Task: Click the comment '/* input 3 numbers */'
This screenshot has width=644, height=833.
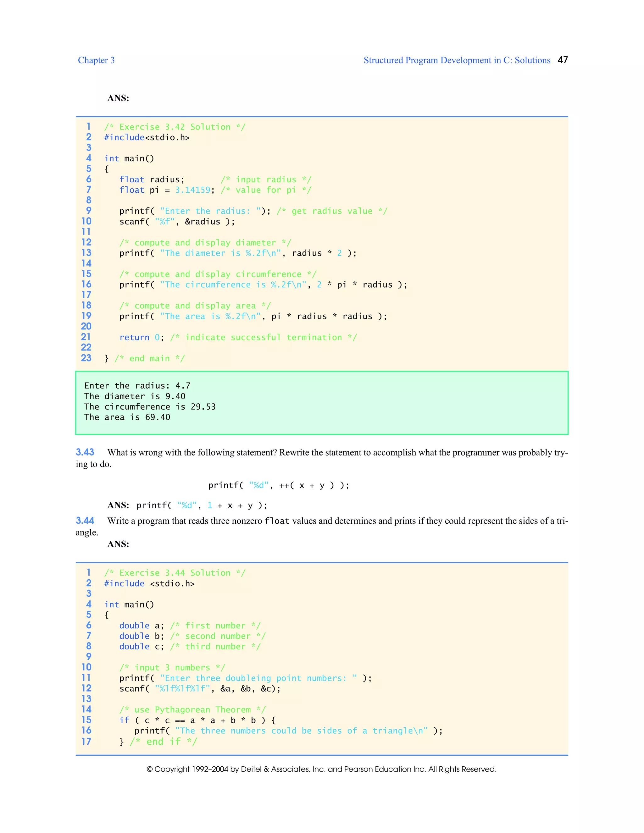Action: 172,667
